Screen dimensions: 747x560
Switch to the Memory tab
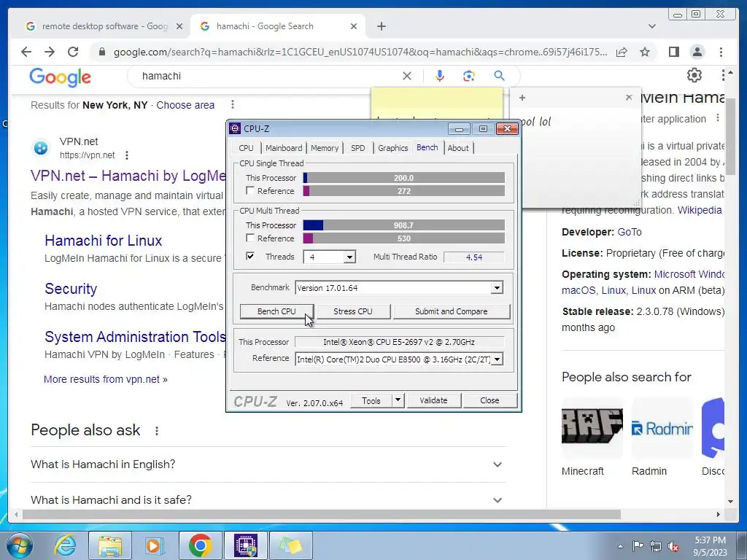pyautogui.click(x=325, y=148)
